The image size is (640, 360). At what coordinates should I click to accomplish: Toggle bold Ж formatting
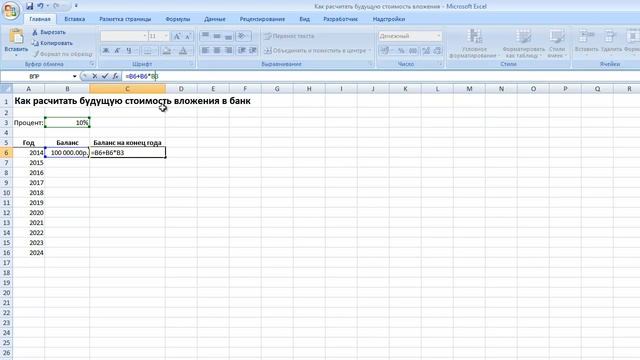(106, 51)
